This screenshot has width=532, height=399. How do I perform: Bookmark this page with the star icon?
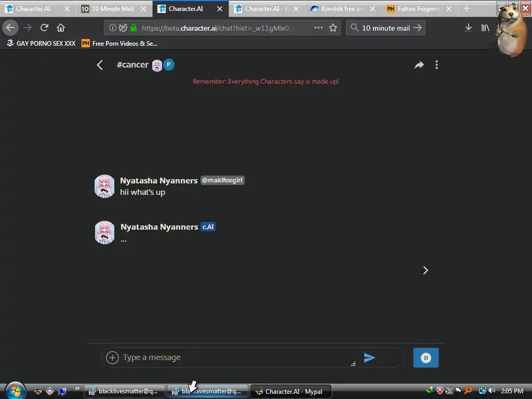pyautogui.click(x=333, y=28)
